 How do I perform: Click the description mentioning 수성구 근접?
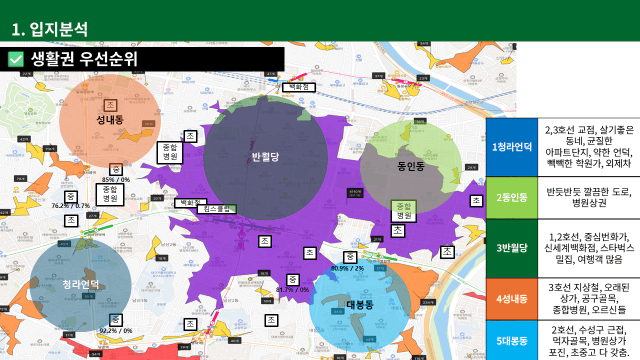click(589, 340)
